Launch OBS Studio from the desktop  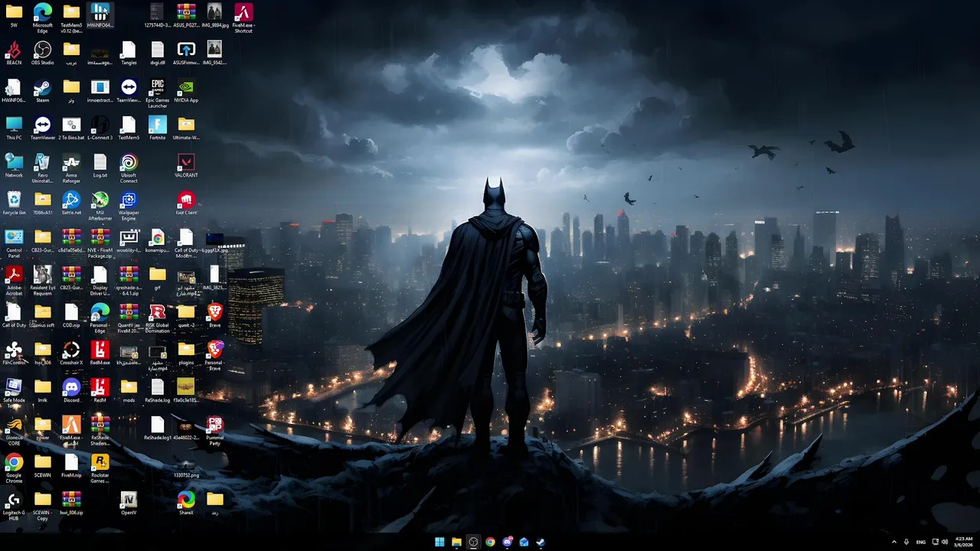(x=42, y=54)
